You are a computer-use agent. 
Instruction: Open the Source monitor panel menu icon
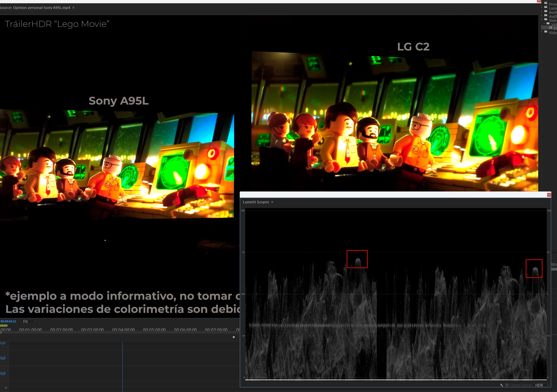(x=73, y=8)
